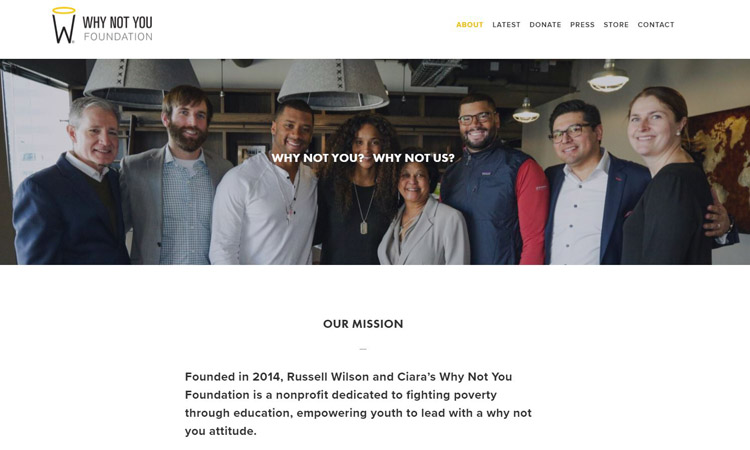Screen dimensions: 750x450
Task: Click the white glowing ceiling lamp at right
Action: pos(608,77)
